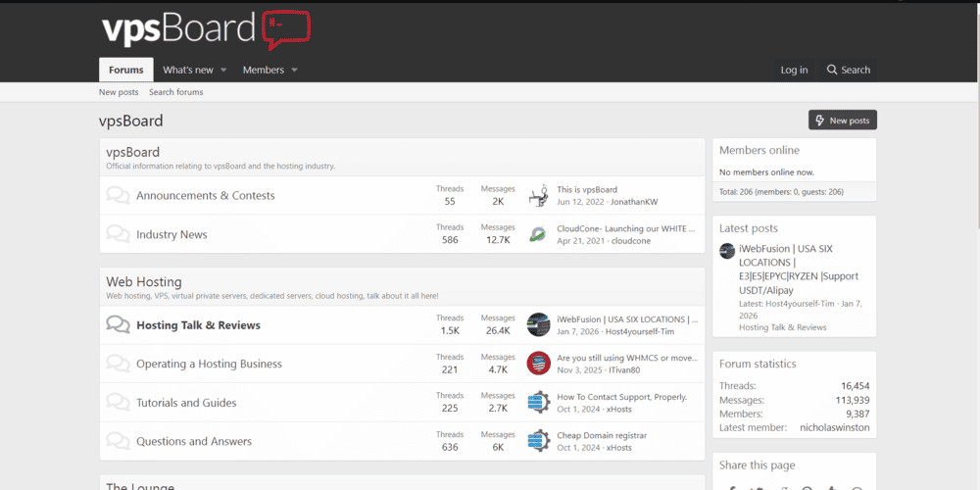Click the cloudcone avatar in Industry News row

pos(538,234)
